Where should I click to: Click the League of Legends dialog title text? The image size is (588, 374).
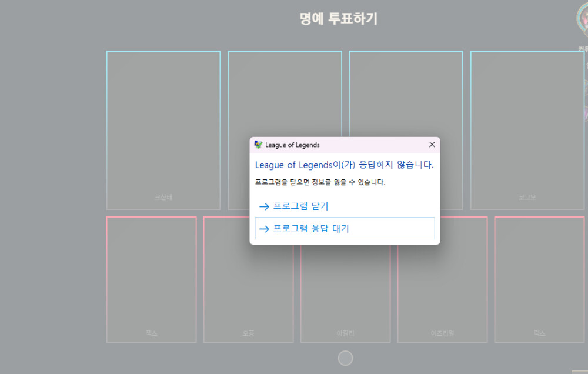click(x=292, y=145)
